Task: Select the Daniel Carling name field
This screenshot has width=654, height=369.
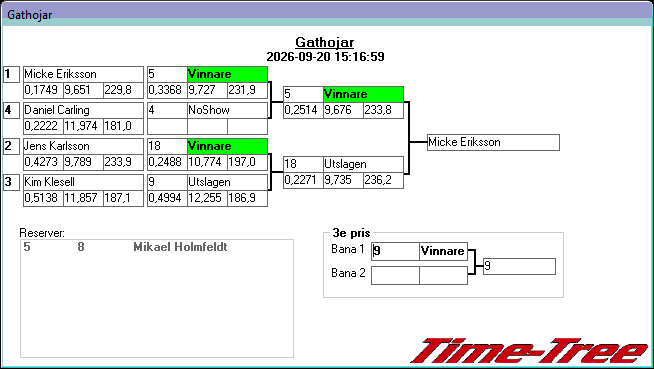Action: [x=83, y=110]
